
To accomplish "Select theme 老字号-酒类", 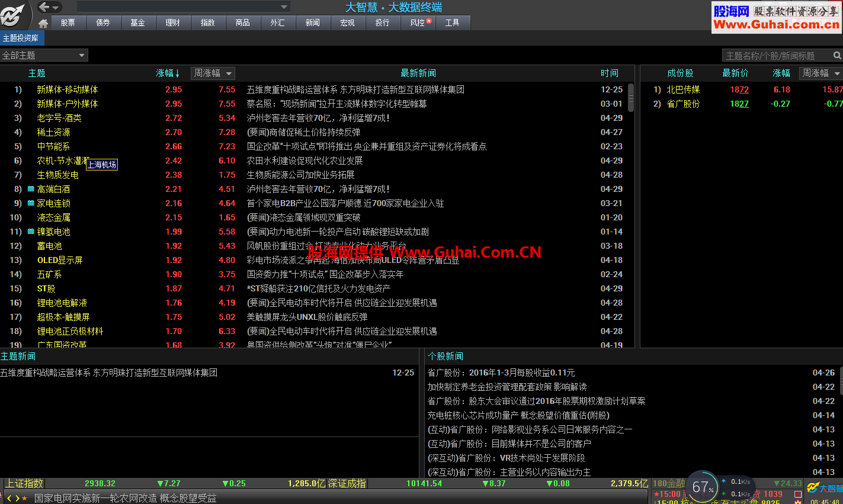I will 59,118.
